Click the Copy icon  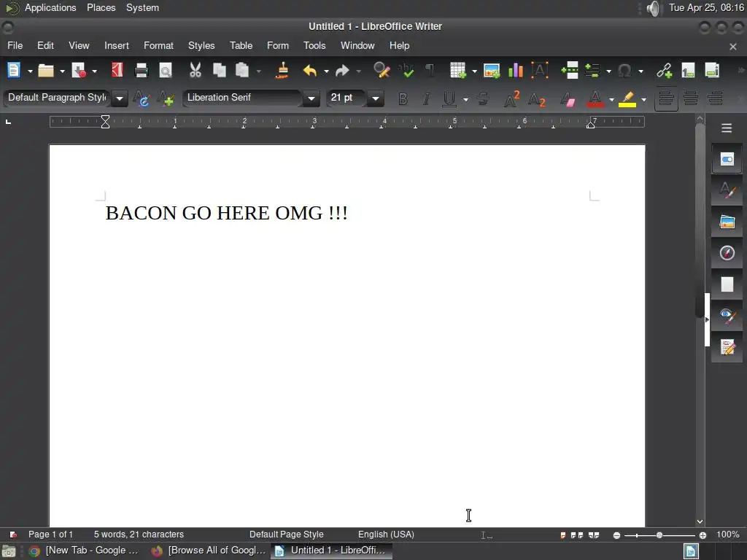pyautogui.click(x=219, y=71)
